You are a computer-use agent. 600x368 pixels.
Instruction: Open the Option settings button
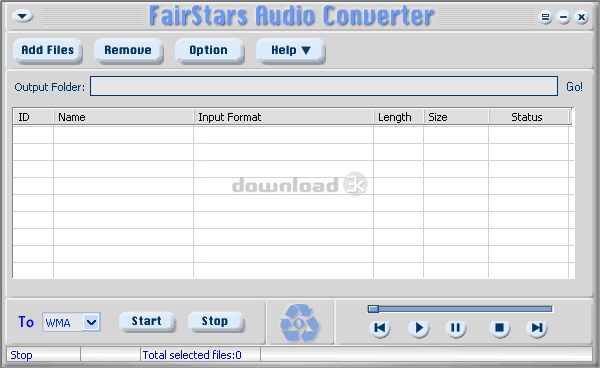point(209,50)
